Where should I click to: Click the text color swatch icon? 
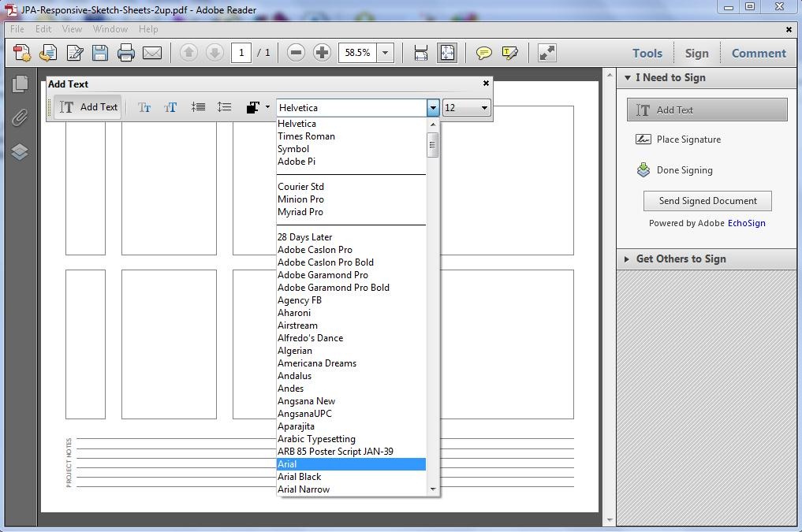click(253, 107)
